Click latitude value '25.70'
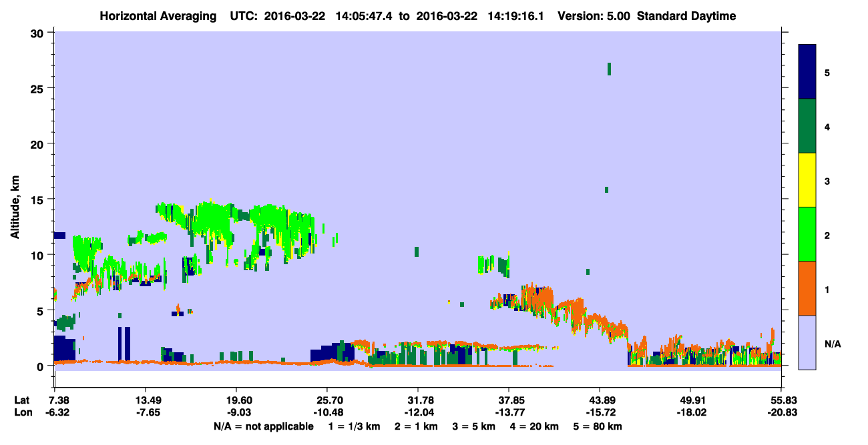This screenshot has height=445, width=868. [327, 400]
